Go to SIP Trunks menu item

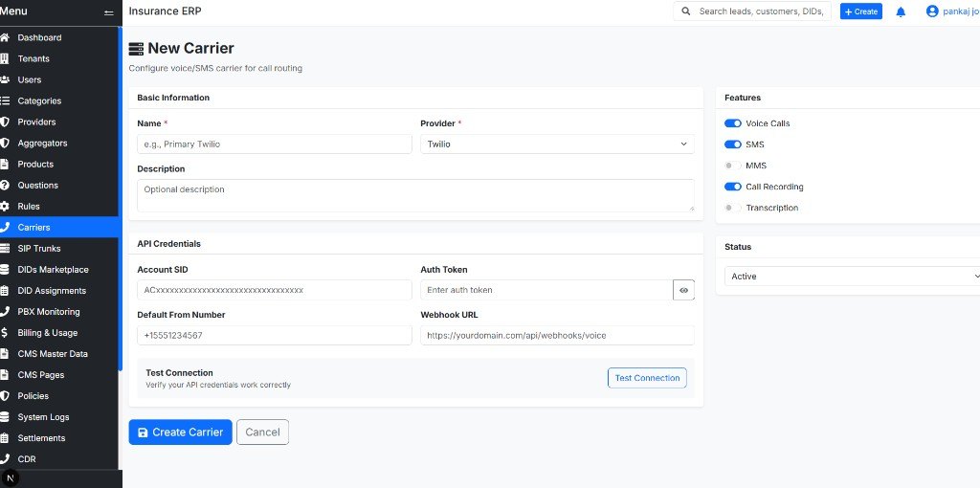pos(58,248)
